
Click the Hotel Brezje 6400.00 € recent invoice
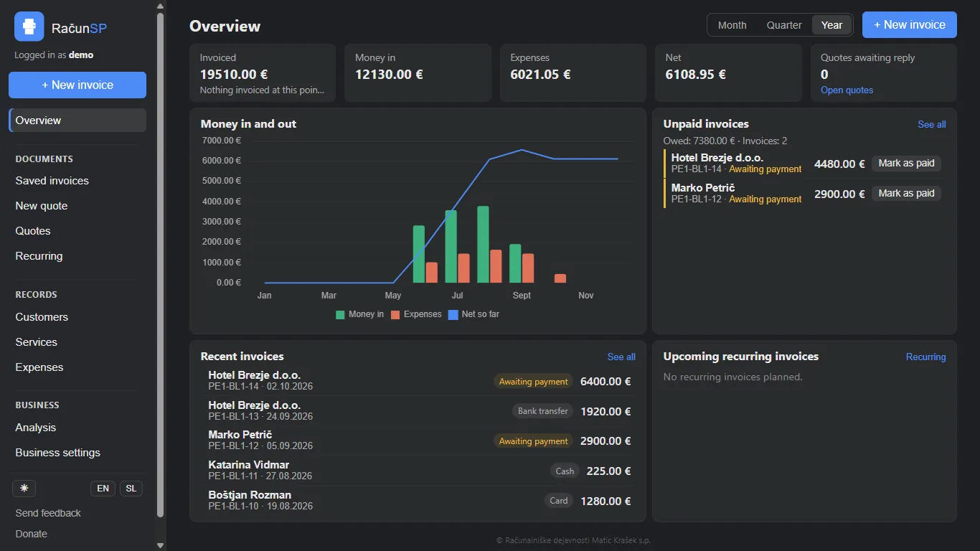pos(418,381)
